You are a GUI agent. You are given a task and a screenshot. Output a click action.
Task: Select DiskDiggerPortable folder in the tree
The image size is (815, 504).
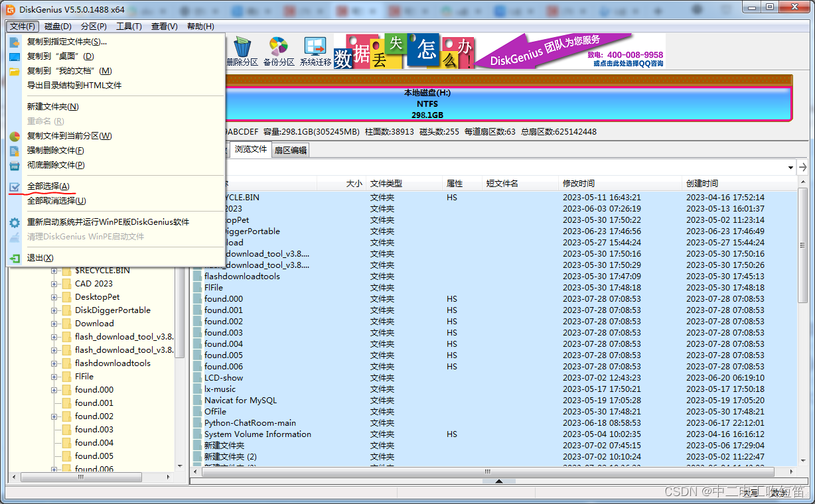(x=112, y=310)
